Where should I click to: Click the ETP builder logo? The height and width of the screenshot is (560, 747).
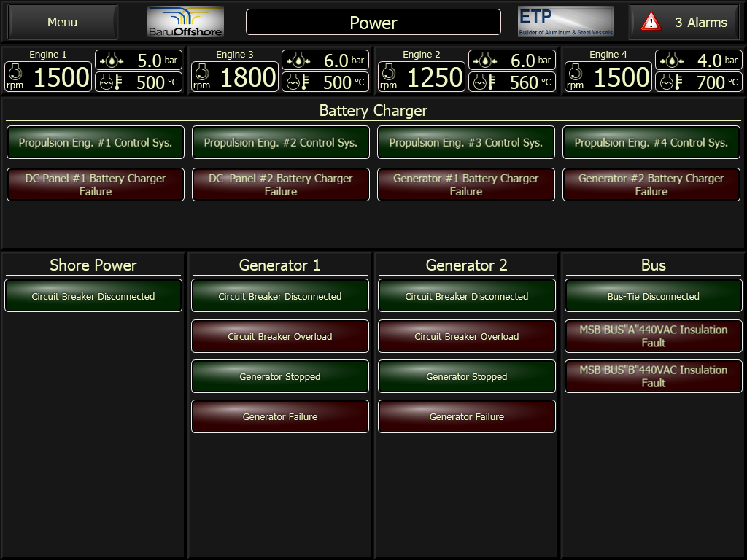tap(565, 22)
